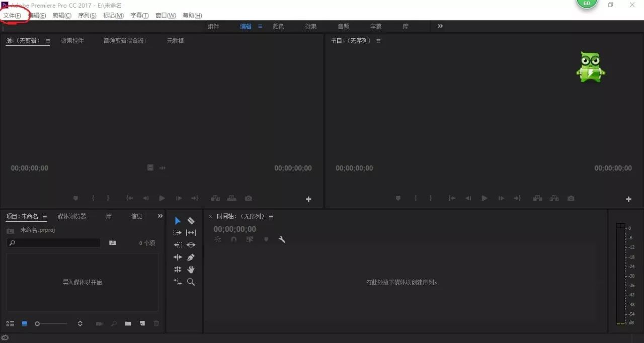This screenshot has height=343, width=644.
Task: Click Extract button in Program monitor
Action: [x=554, y=199]
